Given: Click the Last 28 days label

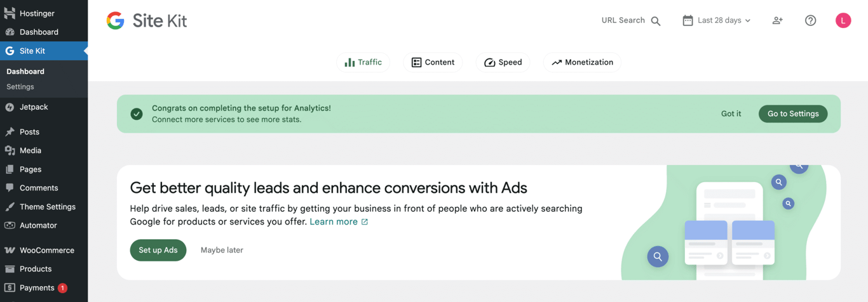Looking at the screenshot, I should (x=719, y=20).
